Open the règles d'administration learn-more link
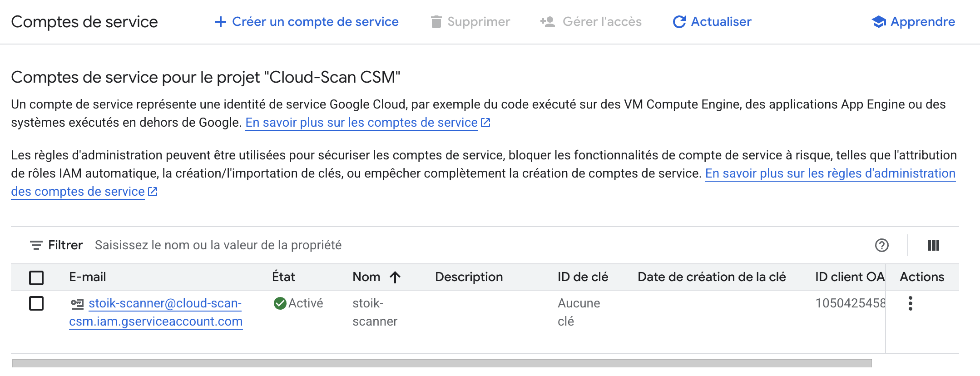 pos(830,173)
